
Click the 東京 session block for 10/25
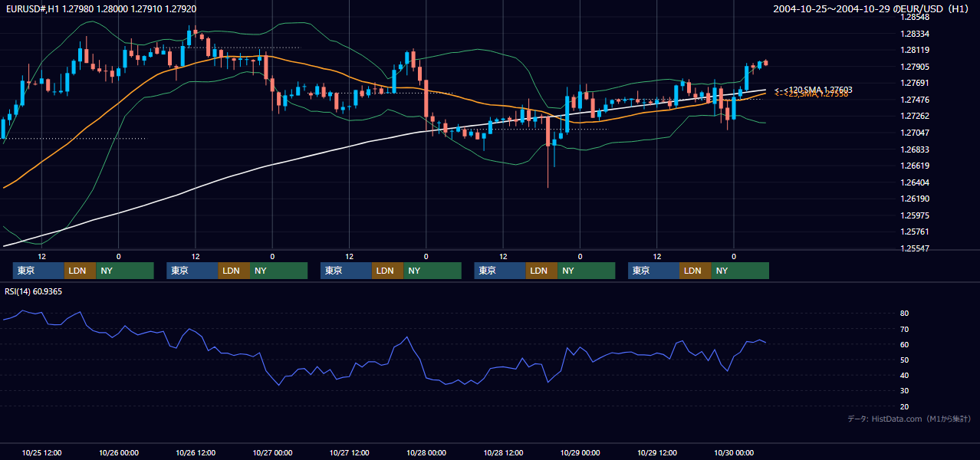(x=38, y=271)
